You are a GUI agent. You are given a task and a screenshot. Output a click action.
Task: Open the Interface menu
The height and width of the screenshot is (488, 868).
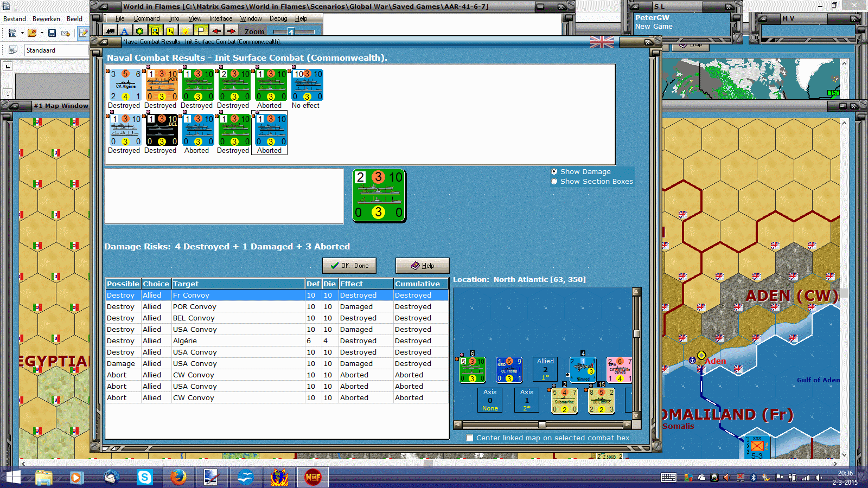(221, 18)
